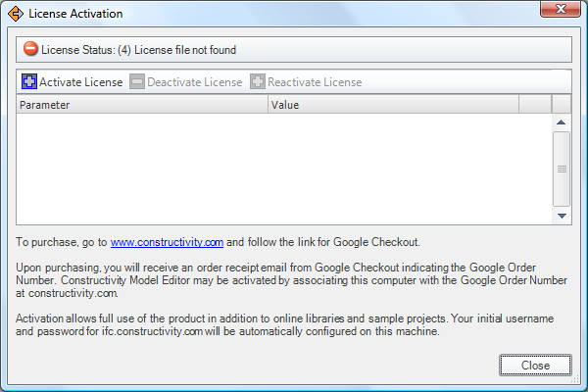The image size is (588, 392).
Task: Click the Parameter column header
Action: (x=142, y=105)
